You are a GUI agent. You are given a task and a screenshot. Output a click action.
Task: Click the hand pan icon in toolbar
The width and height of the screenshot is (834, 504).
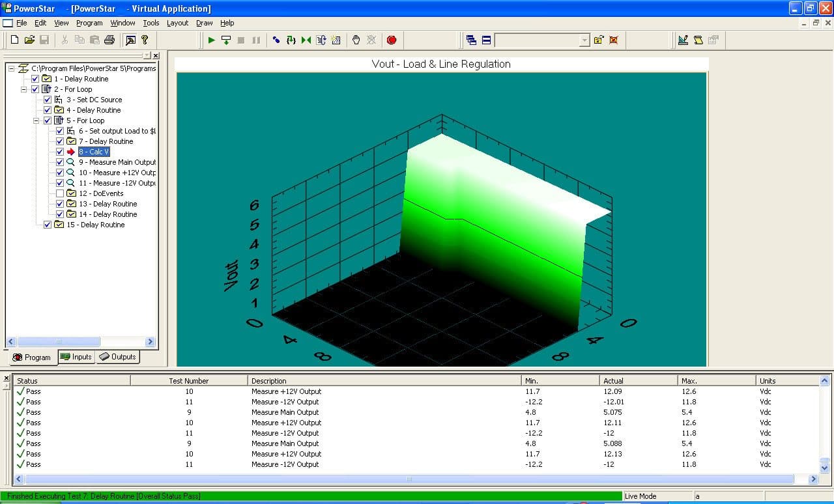click(x=356, y=40)
